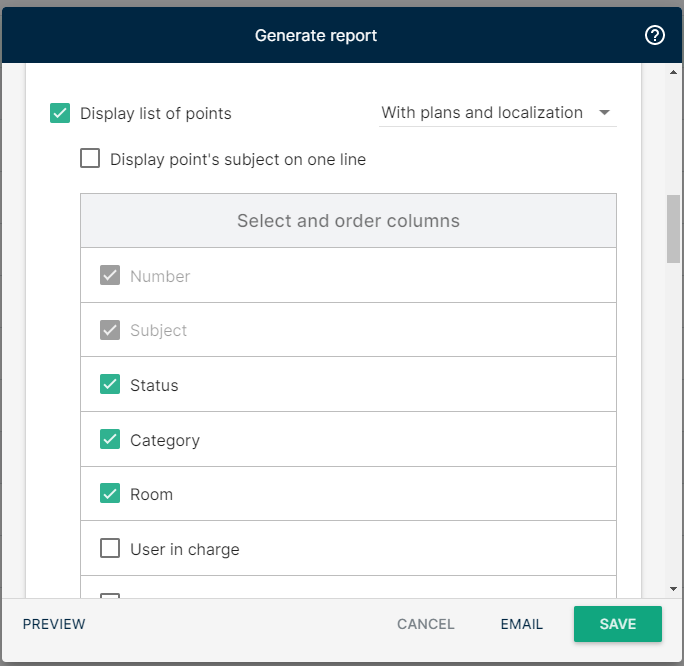Uncheck the Room column checkbox
Screen dimensions: 684x666
[110, 493]
